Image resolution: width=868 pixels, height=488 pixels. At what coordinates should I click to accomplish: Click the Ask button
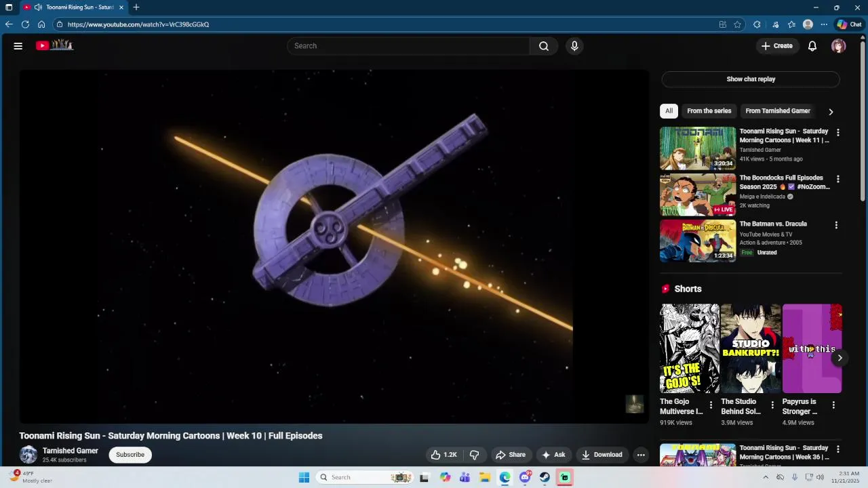[x=553, y=455]
